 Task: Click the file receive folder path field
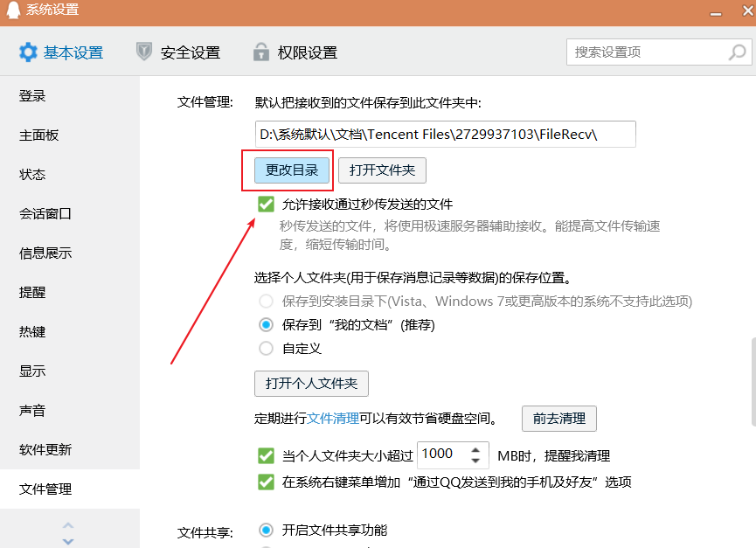[x=445, y=134]
